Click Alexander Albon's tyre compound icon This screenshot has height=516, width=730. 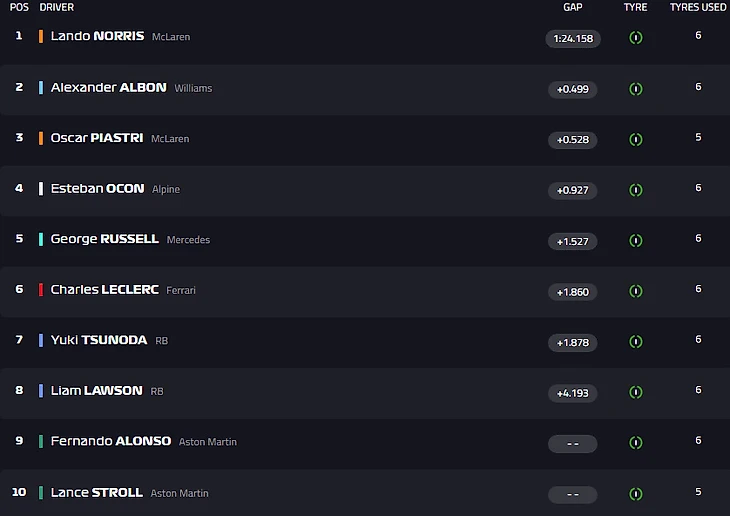636,89
